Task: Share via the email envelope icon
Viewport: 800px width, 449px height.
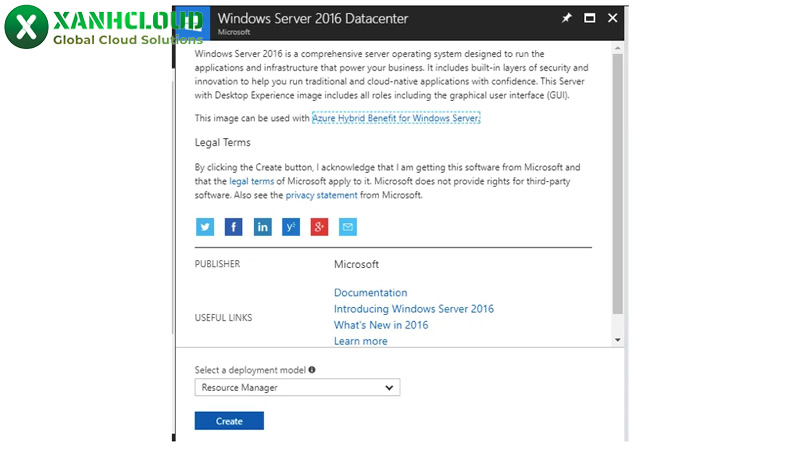Action: click(348, 227)
